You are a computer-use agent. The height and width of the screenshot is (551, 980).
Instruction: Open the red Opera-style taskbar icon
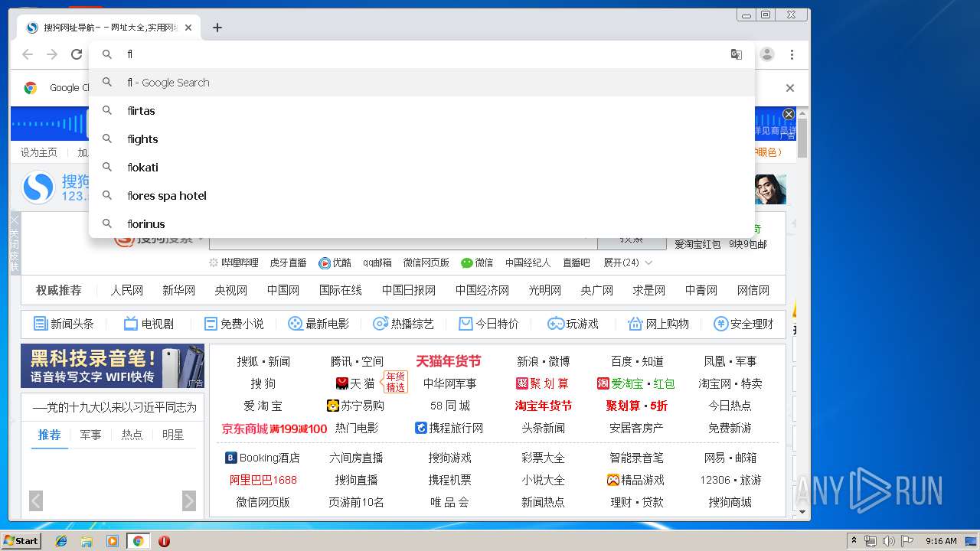[x=164, y=541]
